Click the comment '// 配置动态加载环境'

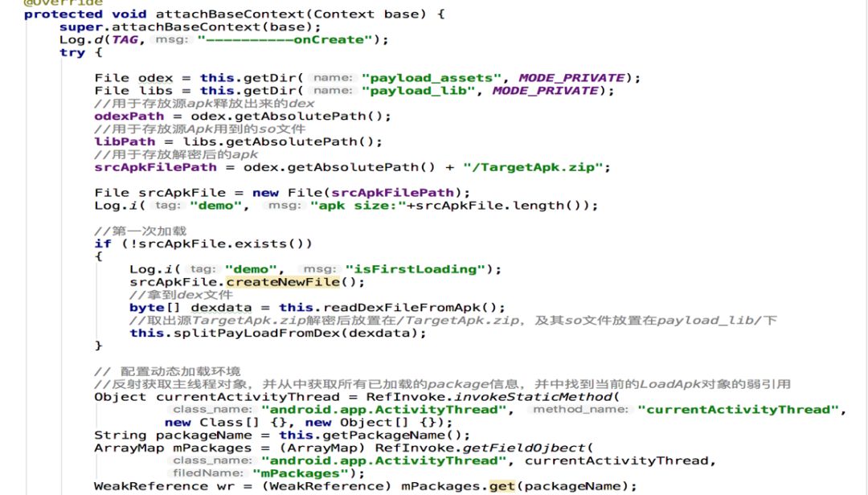[x=167, y=371]
